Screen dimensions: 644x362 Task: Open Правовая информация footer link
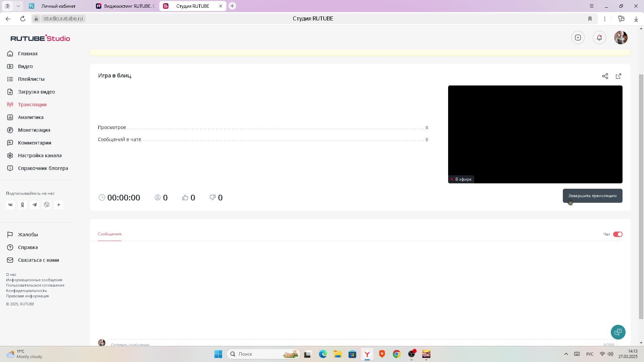(x=28, y=296)
